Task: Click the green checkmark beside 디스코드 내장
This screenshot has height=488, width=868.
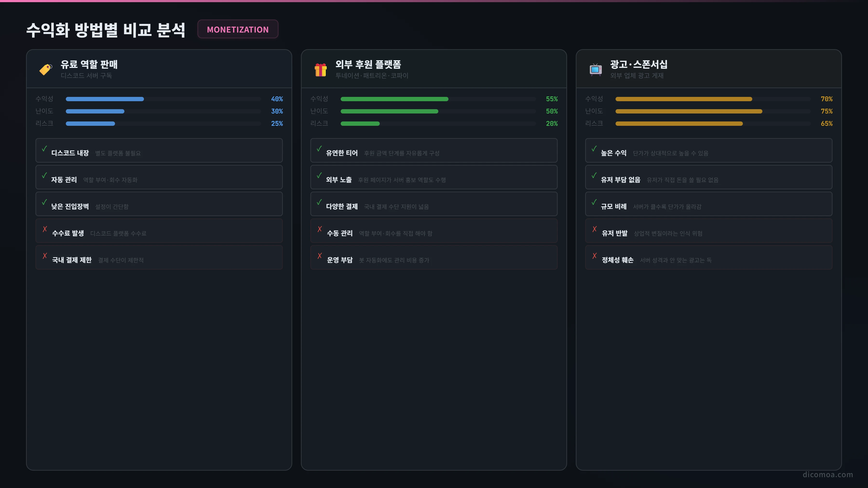Action: 44,148
